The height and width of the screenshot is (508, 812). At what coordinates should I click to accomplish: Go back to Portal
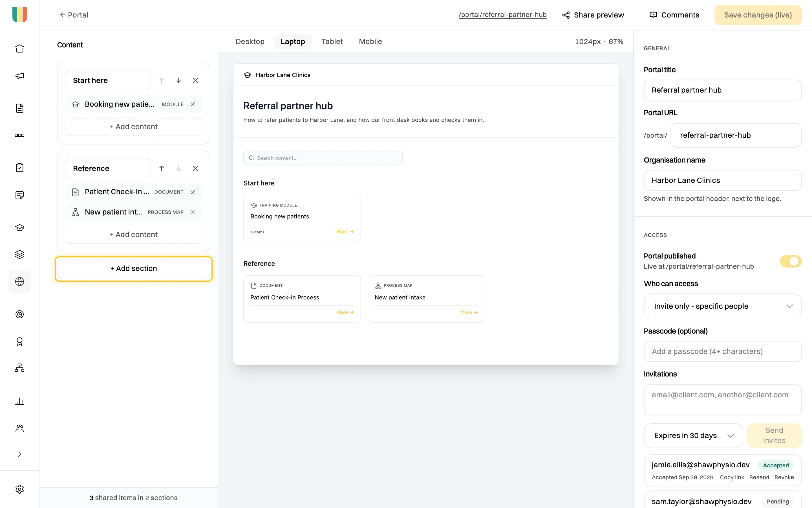[74, 15]
